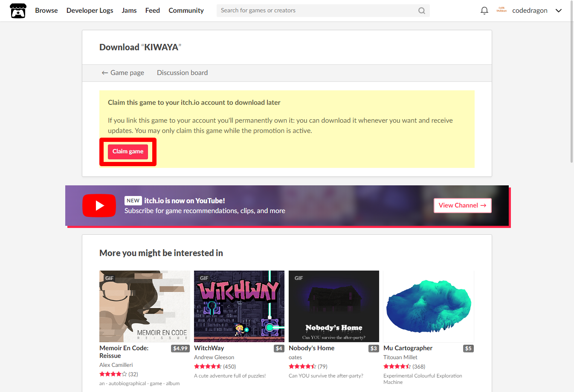Return to the Game page
This screenshot has width=574, height=392.
123,73
